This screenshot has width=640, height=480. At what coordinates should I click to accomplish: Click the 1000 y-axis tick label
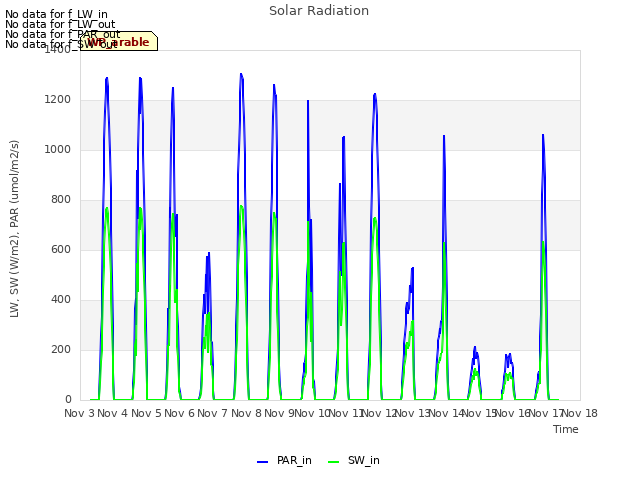(x=58, y=150)
